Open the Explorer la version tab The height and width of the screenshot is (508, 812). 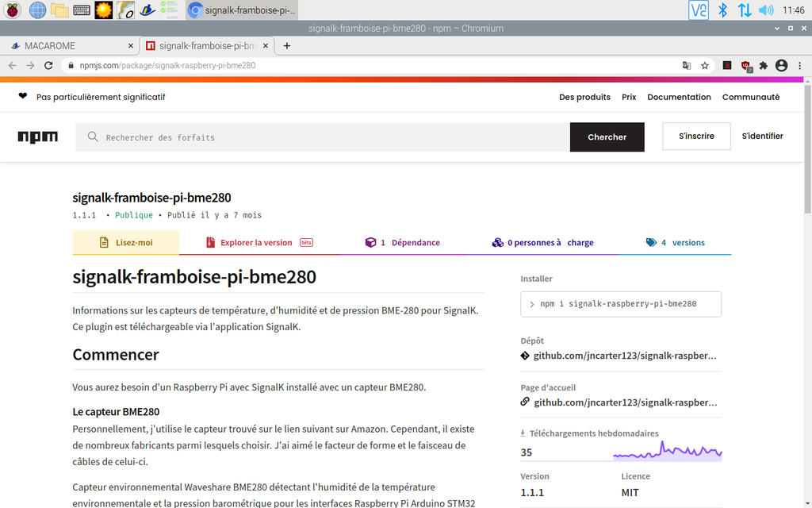(259, 243)
